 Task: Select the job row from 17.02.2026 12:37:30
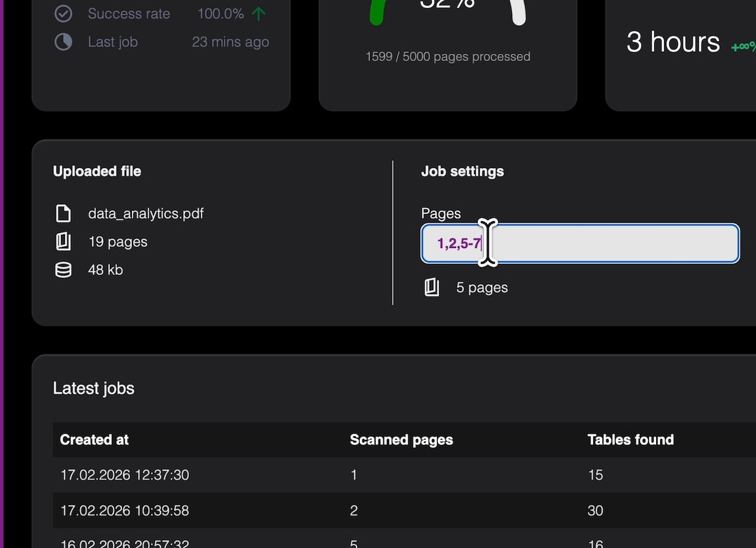click(x=262, y=474)
